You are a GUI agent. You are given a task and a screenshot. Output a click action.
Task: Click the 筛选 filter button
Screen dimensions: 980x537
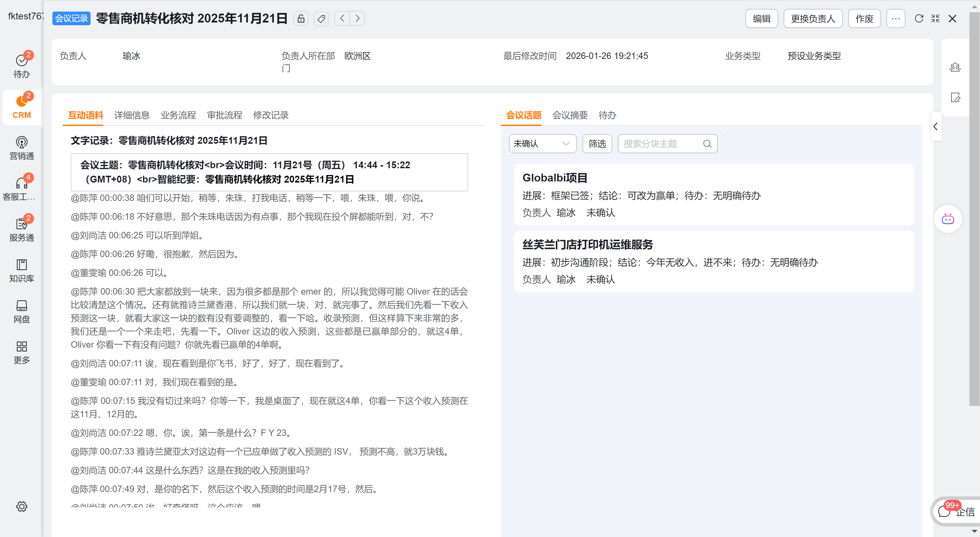tap(597, 143)
